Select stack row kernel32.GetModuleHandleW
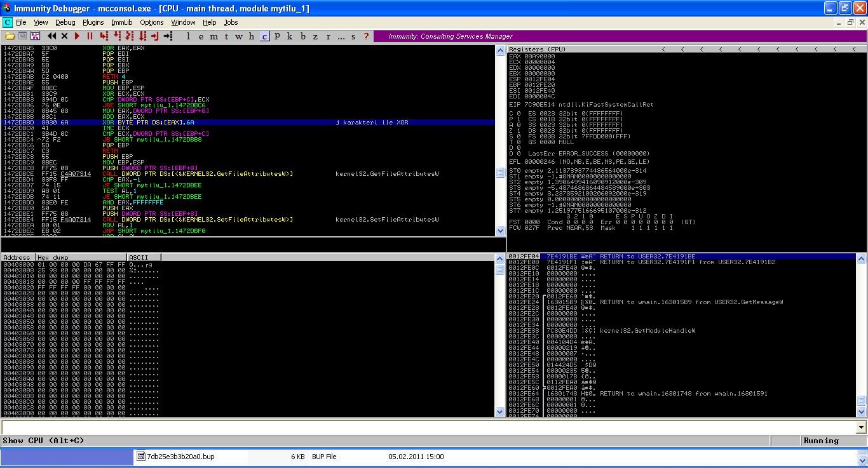Image resolution: width=868 pixels, height=468 pixels. tap(681, 330)
